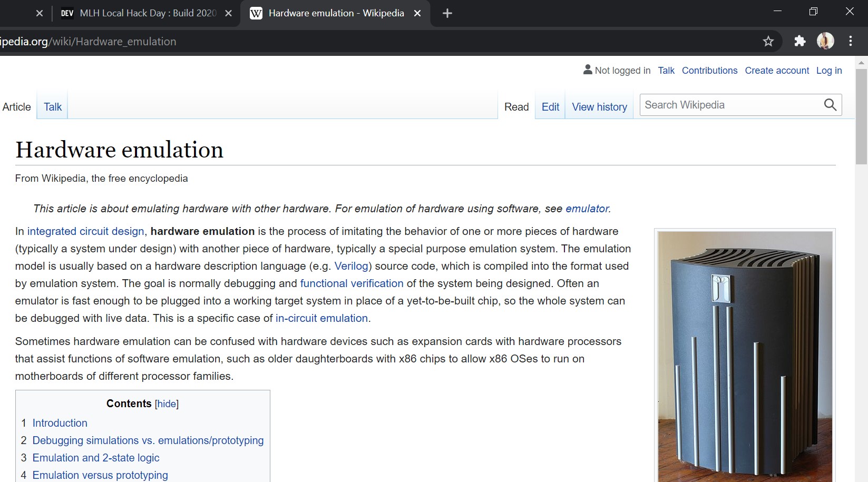Switch to the MLH Local Hack Day tab
This screenshot has height=482, width=868.
[148, 13]
